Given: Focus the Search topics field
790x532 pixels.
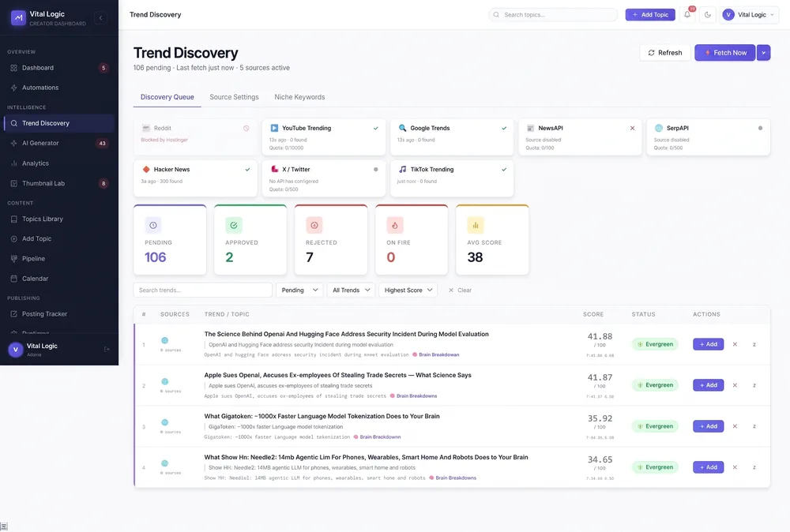Looking at the screenshot, I should coord(553,14).
